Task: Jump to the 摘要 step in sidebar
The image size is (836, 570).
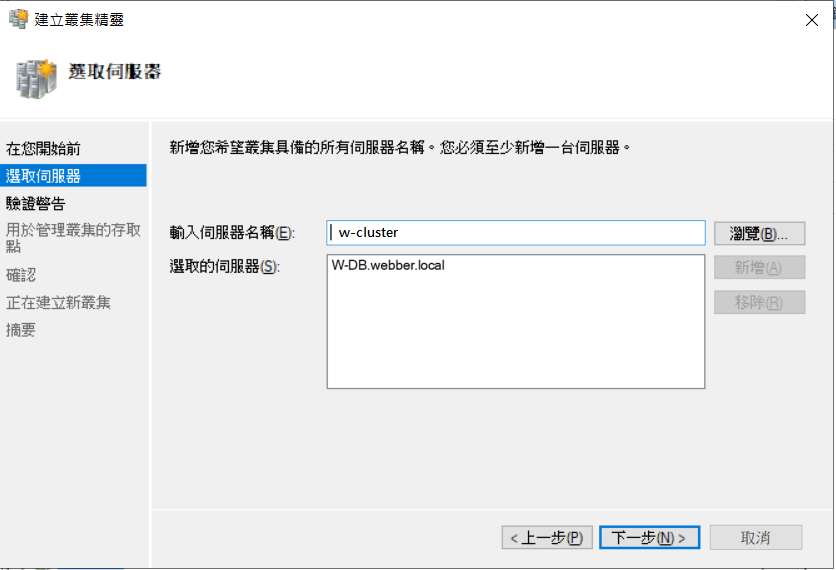Action: (21, 330)
